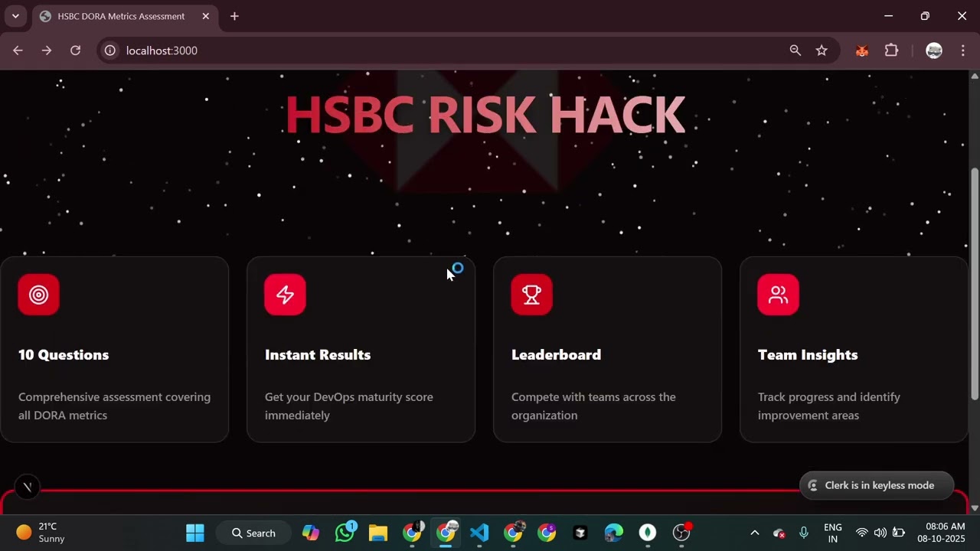
Task: Click the scrollbar up arrow
Action: [x=975, y=76]
